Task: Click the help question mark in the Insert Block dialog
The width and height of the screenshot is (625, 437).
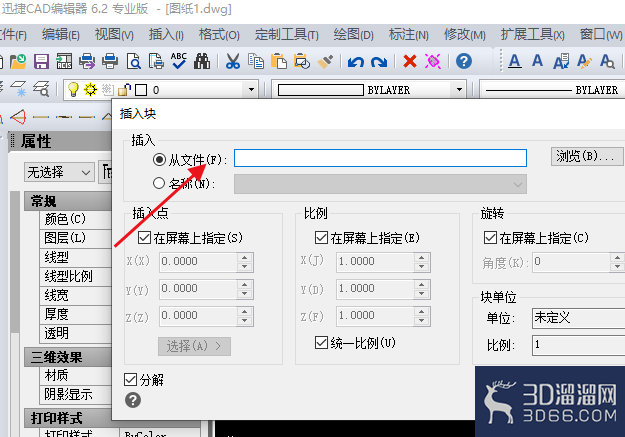Action: click(133, 400)
